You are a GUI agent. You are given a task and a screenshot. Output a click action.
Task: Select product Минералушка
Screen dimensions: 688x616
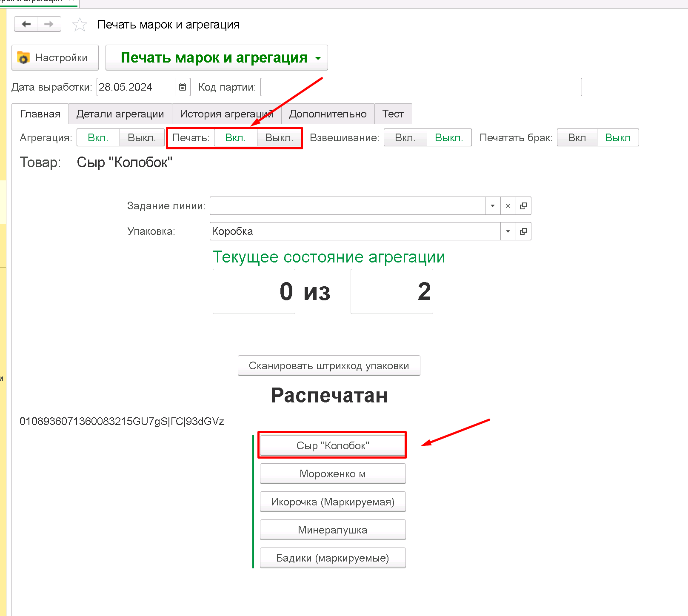[x=333, y=530]
